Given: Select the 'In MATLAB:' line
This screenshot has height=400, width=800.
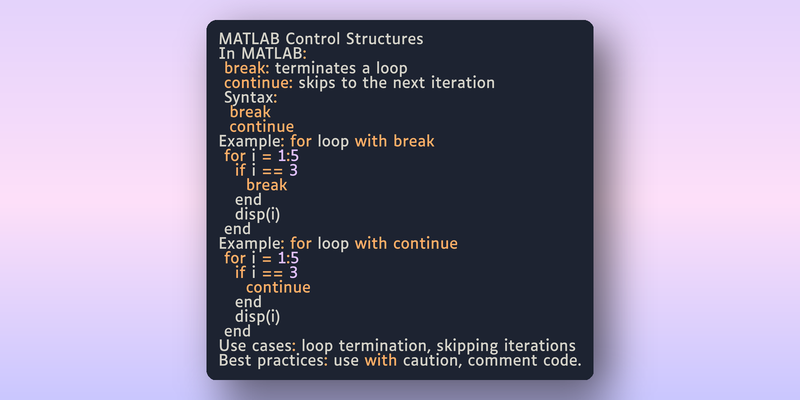Looking at the screenshot, I should pos(263,54).
